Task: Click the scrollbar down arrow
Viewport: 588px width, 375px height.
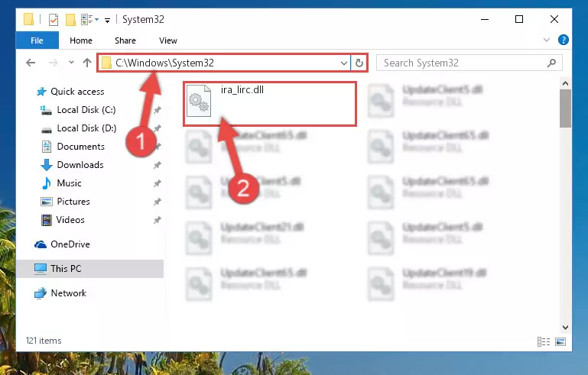Action: coord(566,328)
